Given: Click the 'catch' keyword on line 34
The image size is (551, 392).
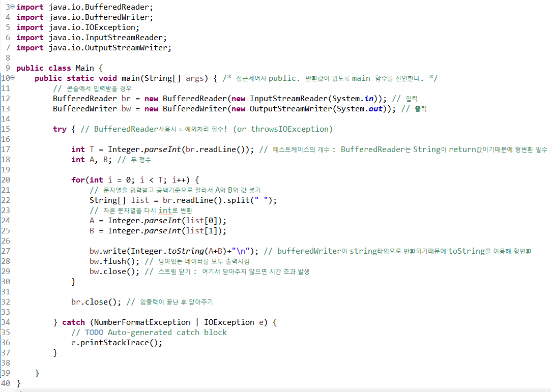Looking at the screenshot, I should pyautogui.click(x=73, y=322).
